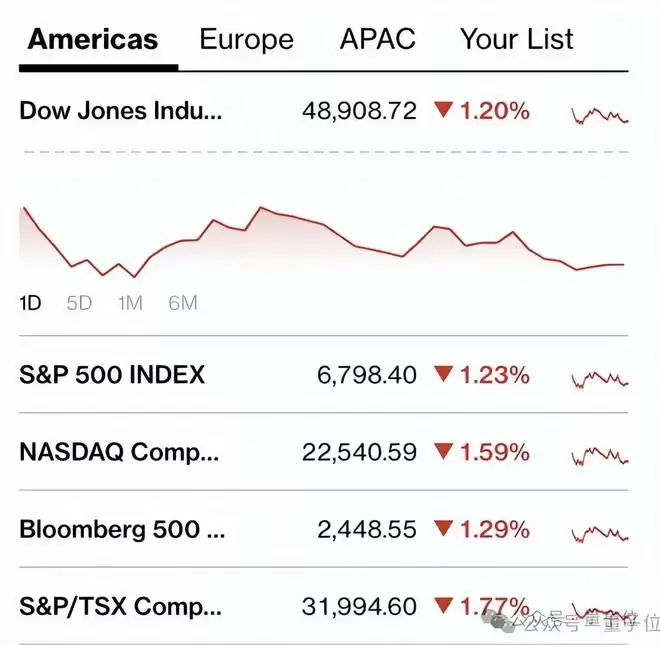660x645 pixels.
Task: Switch to the Americas tab
Action: 93,40
